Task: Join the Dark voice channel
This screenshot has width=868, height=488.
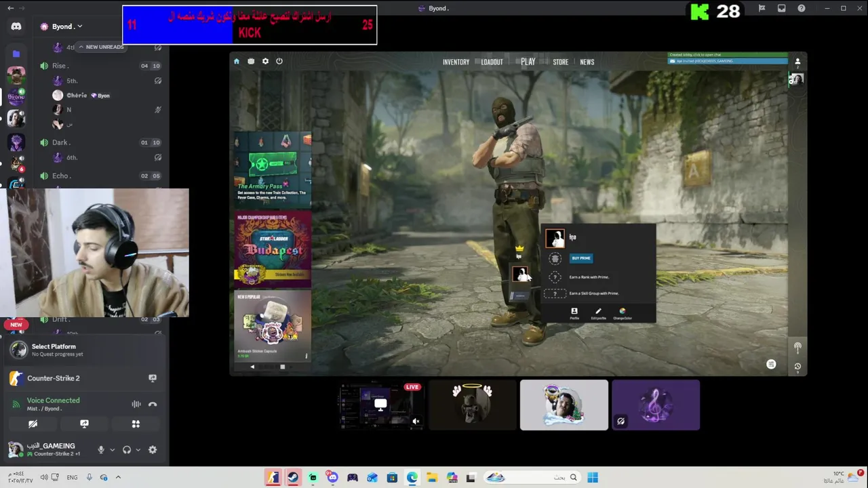Action: [102, 142]
